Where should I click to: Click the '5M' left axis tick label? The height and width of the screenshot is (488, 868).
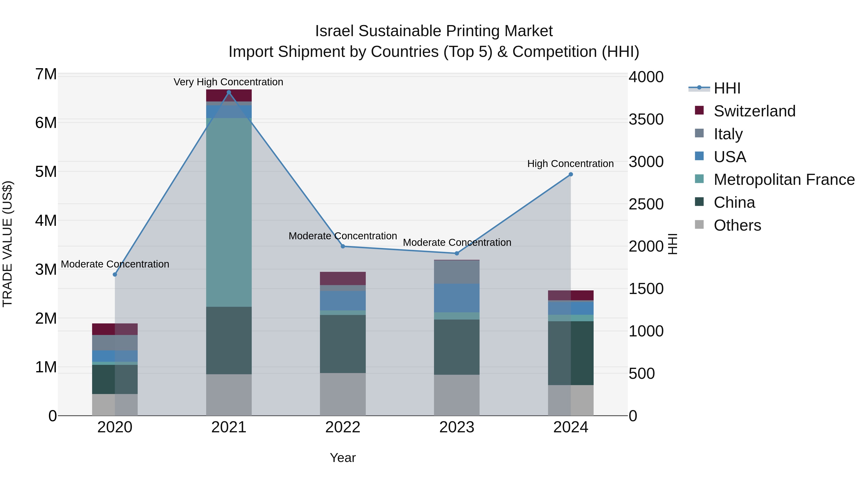46,171
